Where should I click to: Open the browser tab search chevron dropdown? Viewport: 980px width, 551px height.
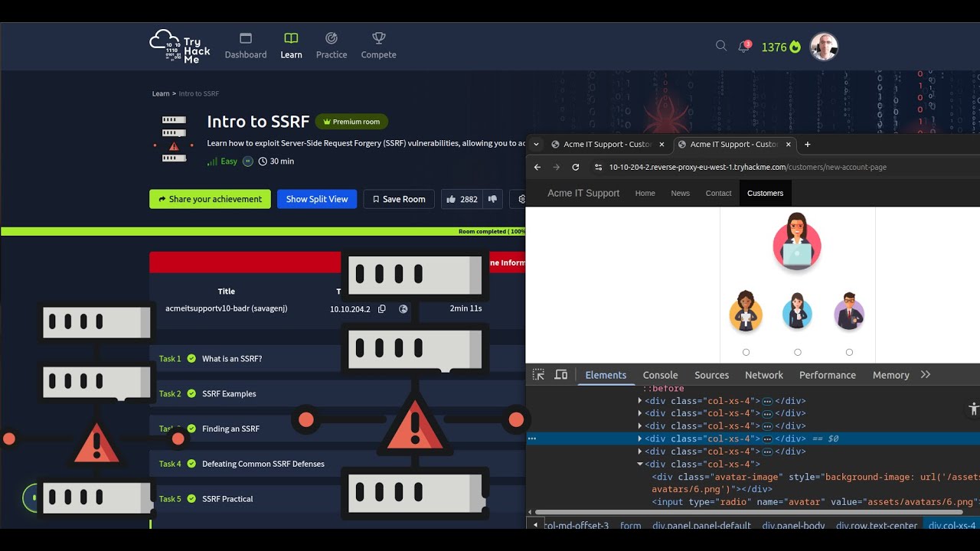click(x=537, y=144)
